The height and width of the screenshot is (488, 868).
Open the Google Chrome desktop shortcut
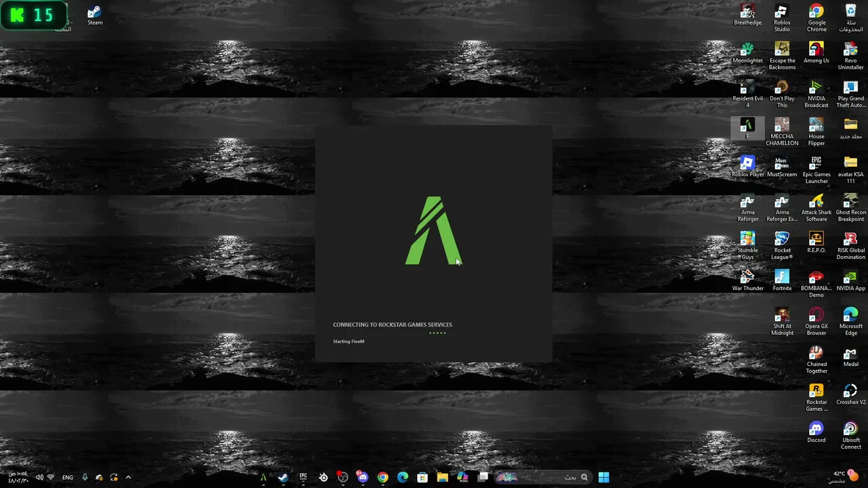(x=816, y=18)
